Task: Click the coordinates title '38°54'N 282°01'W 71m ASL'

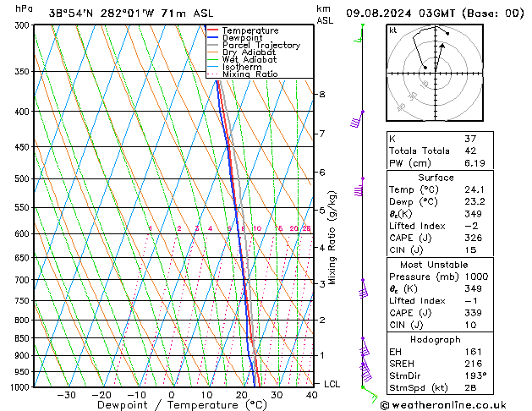Action: (131, 14)
